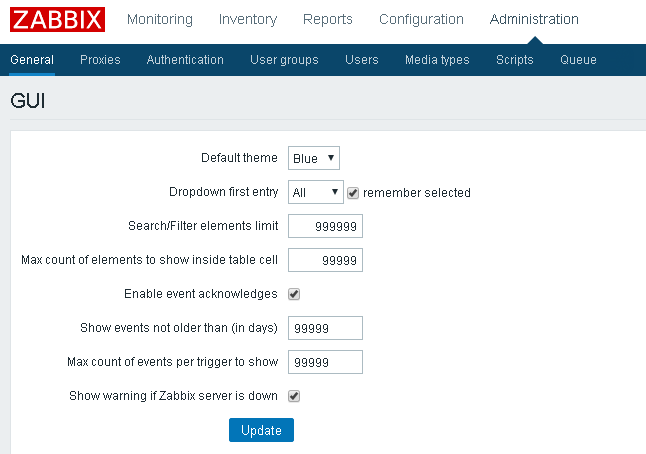Click Show events not older than field
The height and width of the screenshot is (454, 646).
point(325,328)
